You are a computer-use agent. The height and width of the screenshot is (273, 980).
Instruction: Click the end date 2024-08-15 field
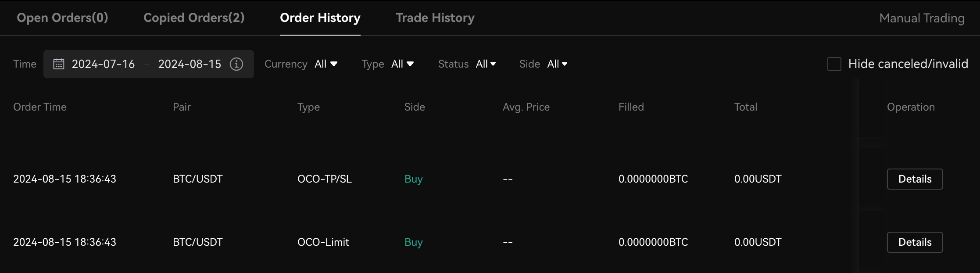[x=190, y=64]
